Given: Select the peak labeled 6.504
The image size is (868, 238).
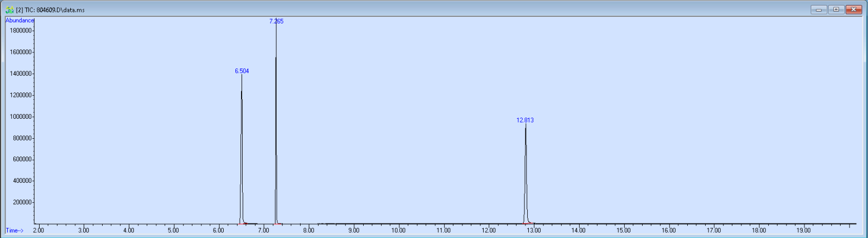Looking at the screenshot, I should 242,71.
